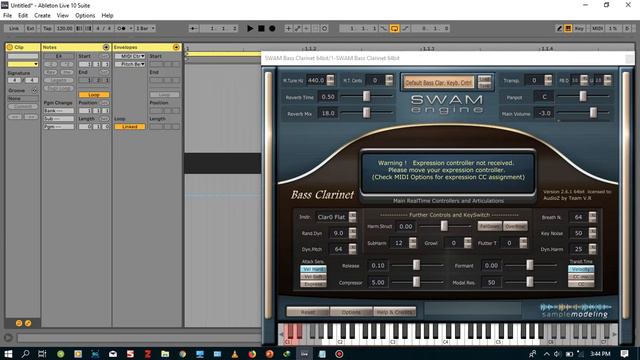Click the Capture MIDI circle icon

[x=324, y=29]
